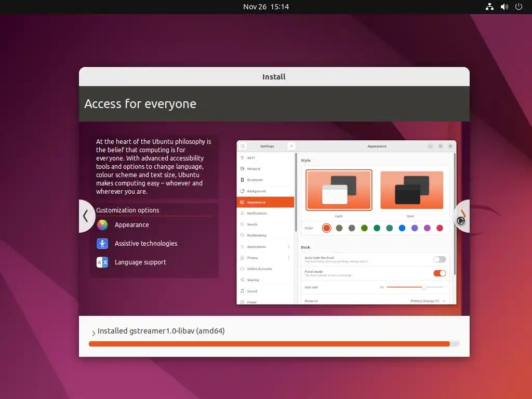Click the Language support label
The image size is (532, 399).
coord(140,262)
